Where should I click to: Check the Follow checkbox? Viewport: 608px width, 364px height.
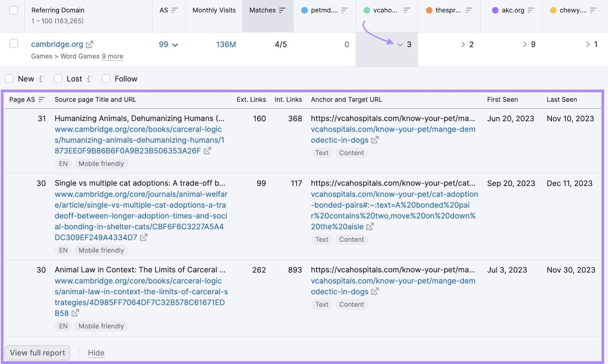(106, 79)
